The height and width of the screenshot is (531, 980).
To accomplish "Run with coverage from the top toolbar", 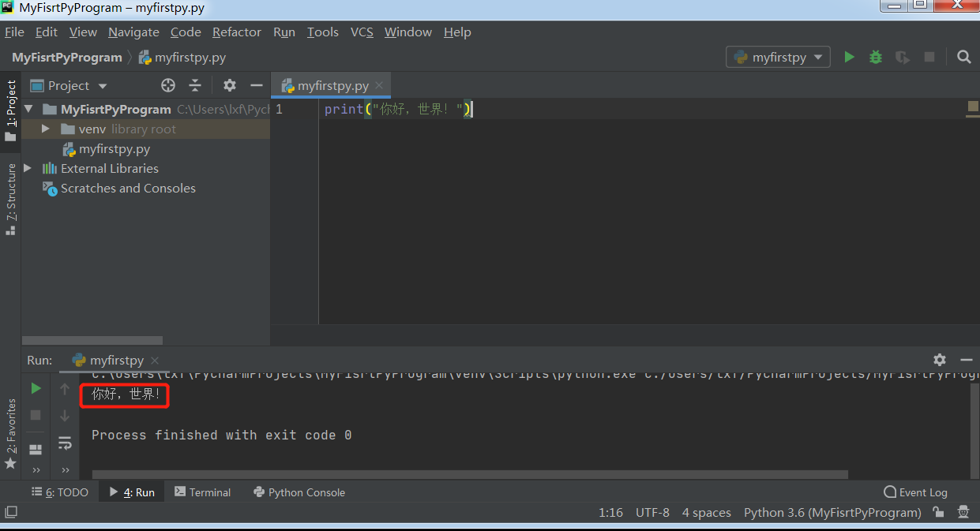I will tap(903, 57).
